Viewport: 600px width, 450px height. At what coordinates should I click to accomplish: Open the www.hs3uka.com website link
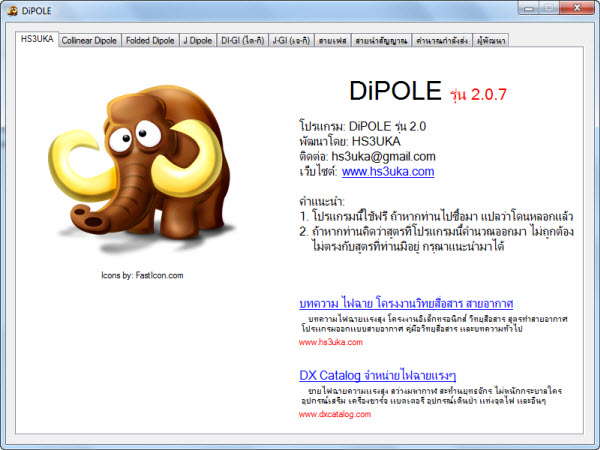click(388, 172)
